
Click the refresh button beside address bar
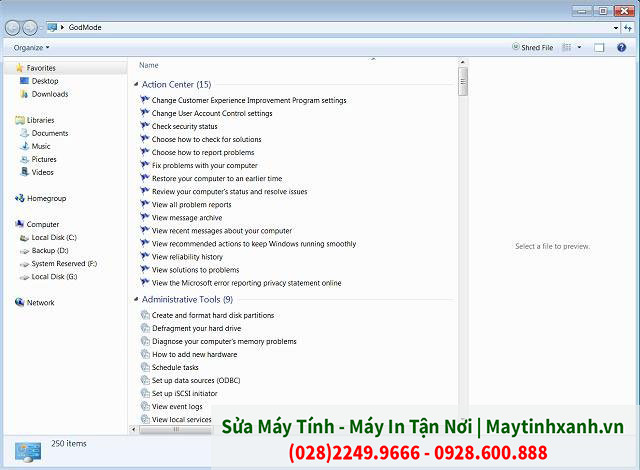click(627, 27)
